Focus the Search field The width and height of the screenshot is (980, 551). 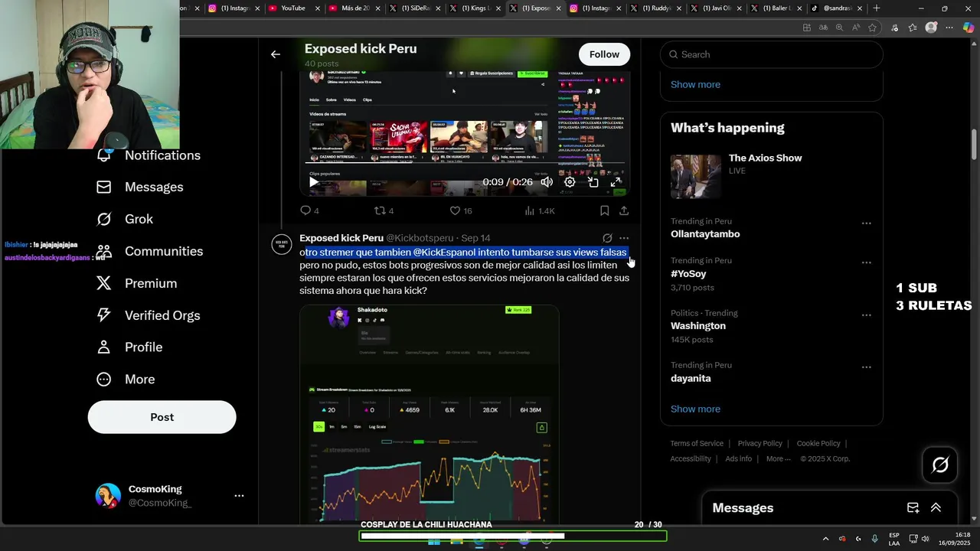pos(772,54)
